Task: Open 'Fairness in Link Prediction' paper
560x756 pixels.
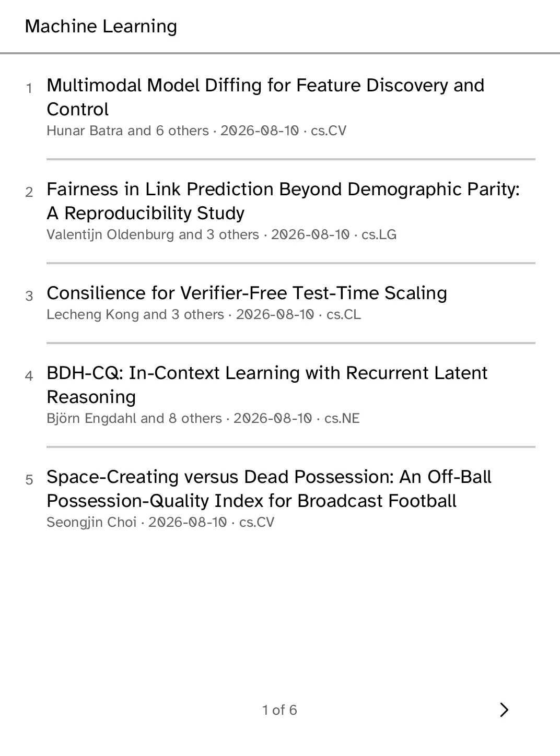Action: point(283,201)
